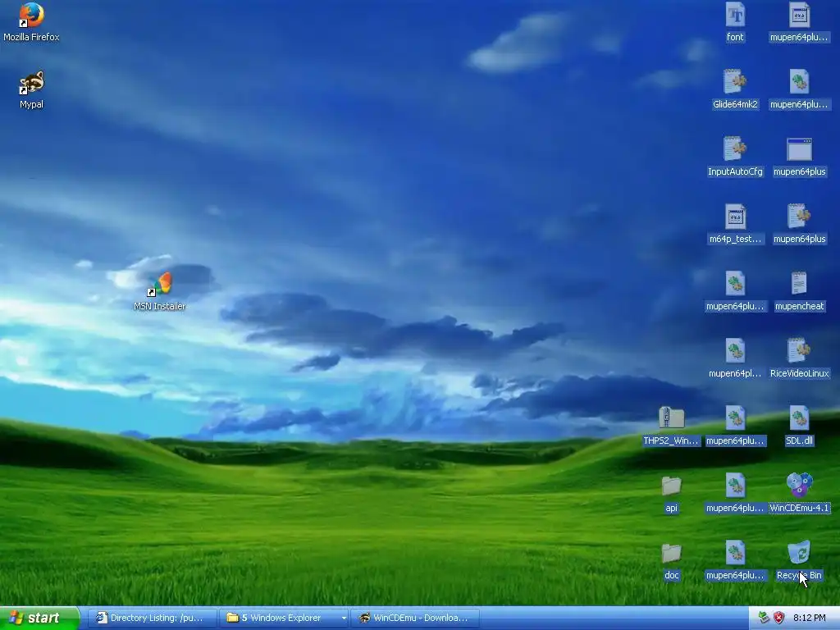Select the font file icon
Screen dimensions: 840x630
point(735,21)
